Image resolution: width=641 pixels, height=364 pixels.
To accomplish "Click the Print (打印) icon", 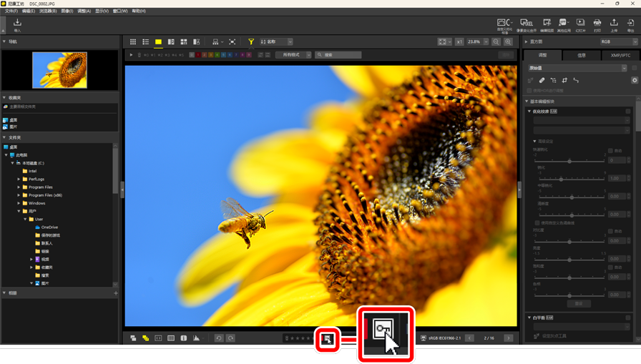I will tap(597, 25).
